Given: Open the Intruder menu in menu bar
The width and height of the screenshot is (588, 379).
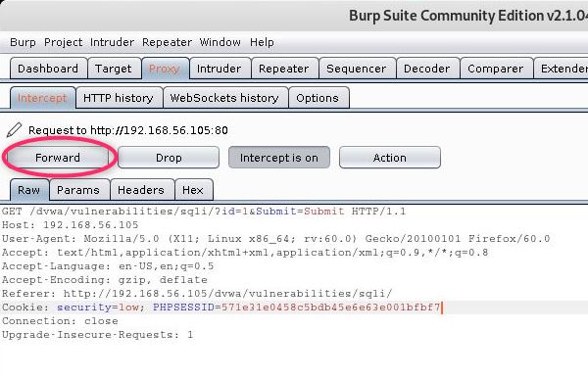Looking at the screenshot, I should 112,42.
